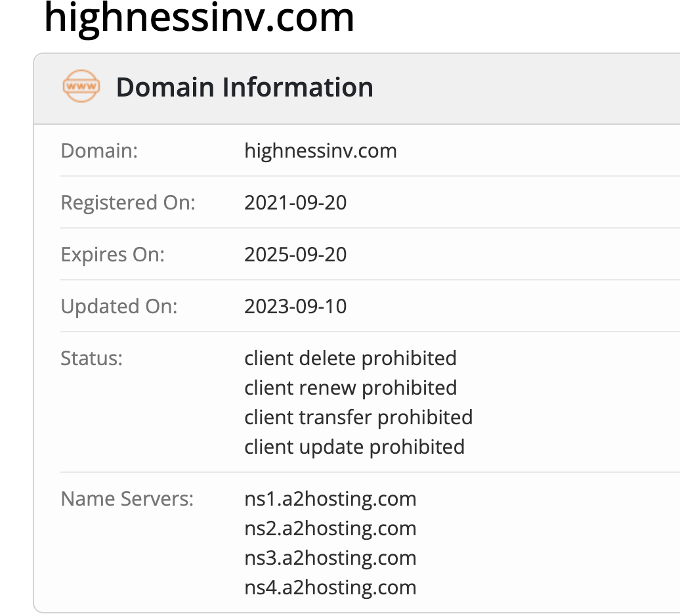
Task: Click the Status: label
Action: [91, 359]
